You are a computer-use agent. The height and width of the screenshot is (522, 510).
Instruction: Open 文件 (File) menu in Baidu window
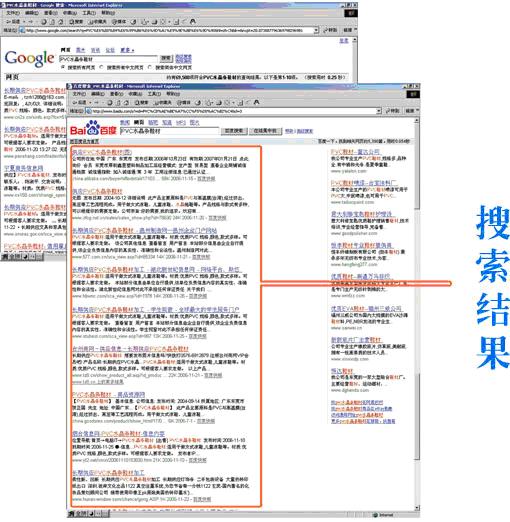[x=79, y=94]
